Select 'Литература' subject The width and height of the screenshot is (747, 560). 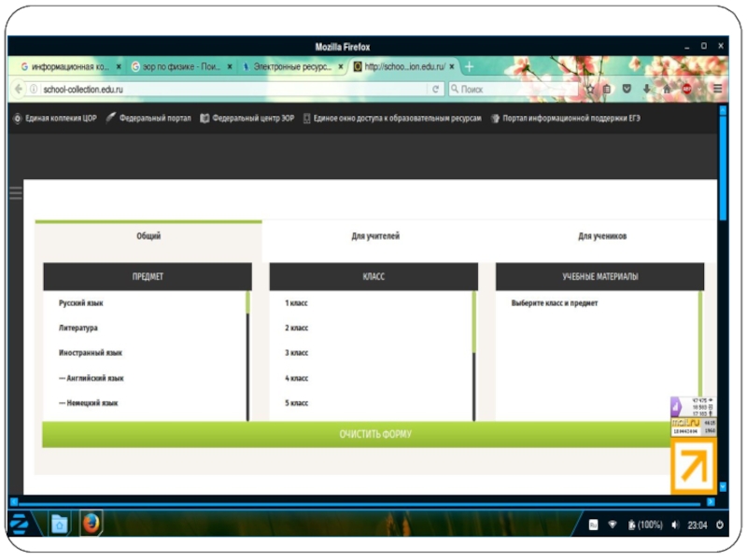pyautogui.click(x=78, y=329)
